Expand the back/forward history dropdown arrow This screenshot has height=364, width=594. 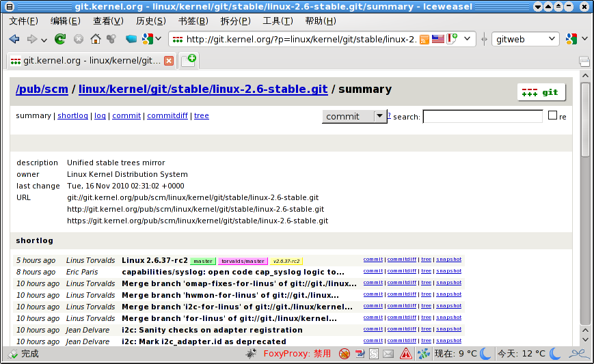point(44,40)
